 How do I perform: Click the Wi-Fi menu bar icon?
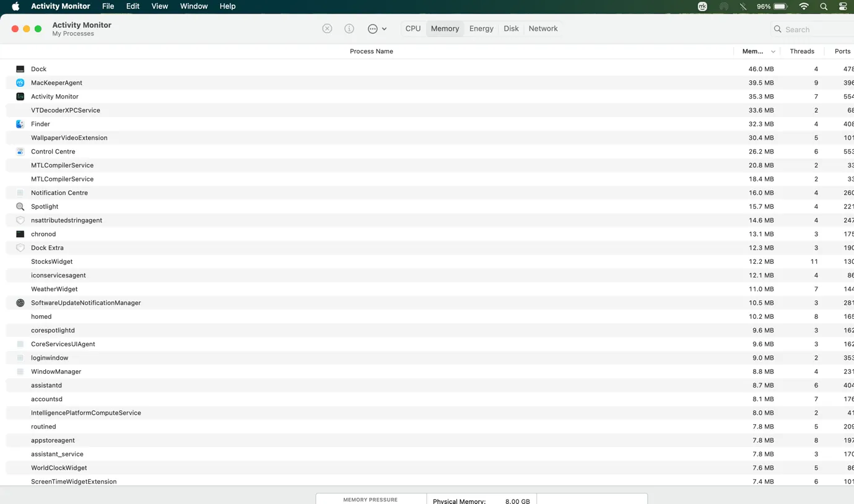click(x=804, y=6)
